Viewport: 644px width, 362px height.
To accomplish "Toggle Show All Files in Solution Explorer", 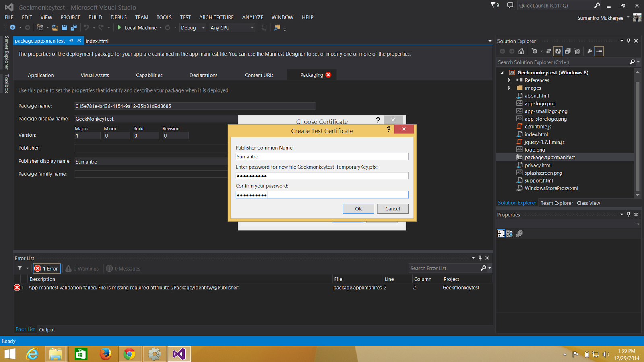I will click(x=577, y=51).
